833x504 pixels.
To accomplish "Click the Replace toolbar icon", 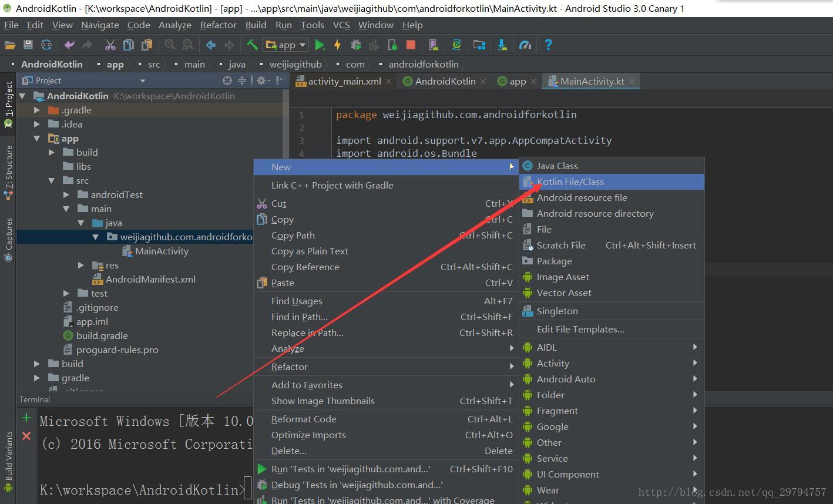I will click(187, 45).
